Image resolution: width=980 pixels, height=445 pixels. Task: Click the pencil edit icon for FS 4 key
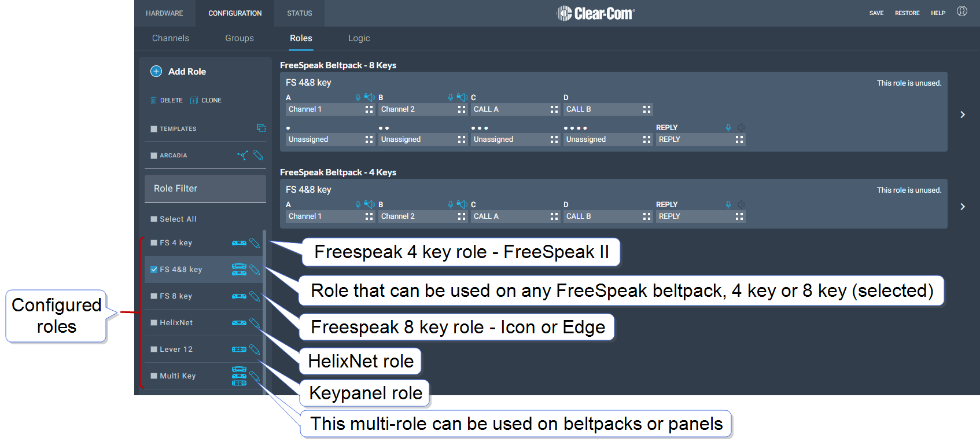pos(255,243)
